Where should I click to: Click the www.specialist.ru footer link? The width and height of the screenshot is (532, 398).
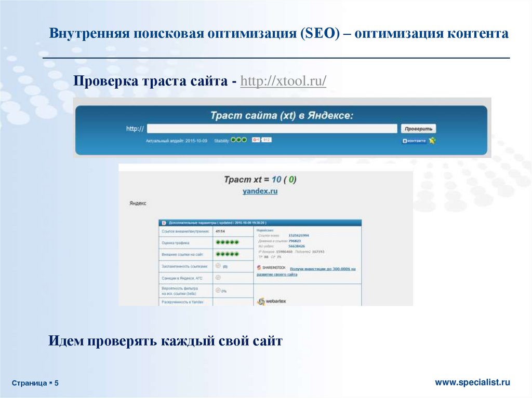click(x=472, y=382)
